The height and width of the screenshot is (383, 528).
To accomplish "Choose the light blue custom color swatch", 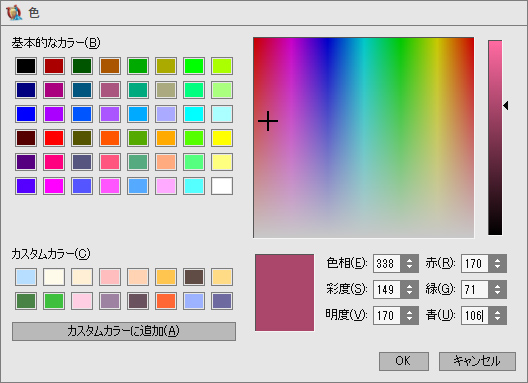I will point(26,277).
